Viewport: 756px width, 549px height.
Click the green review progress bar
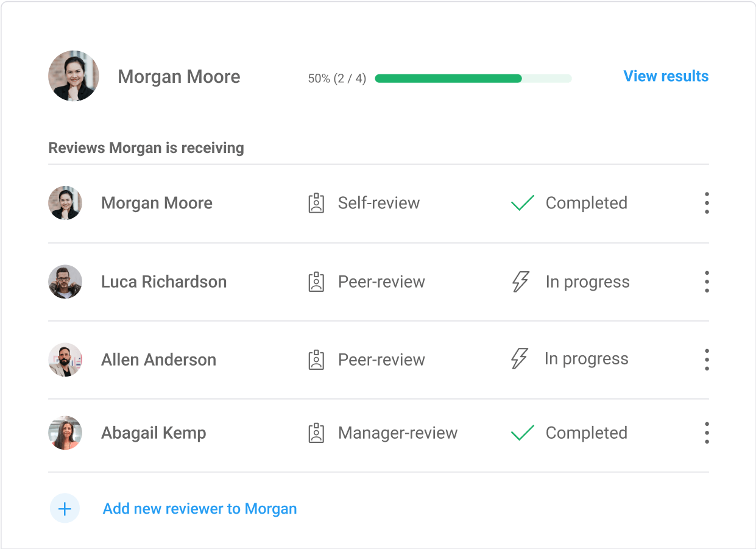[473, 78]
